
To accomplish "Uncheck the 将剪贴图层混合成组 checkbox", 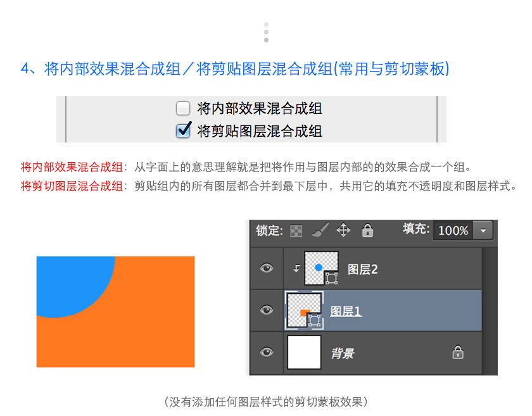I will point(183,130).
